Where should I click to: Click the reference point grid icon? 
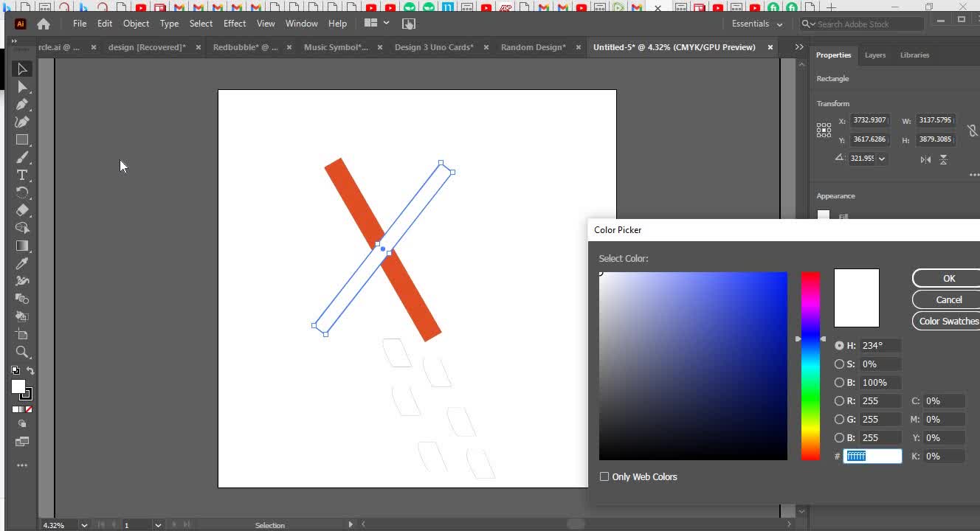[824, 130]
